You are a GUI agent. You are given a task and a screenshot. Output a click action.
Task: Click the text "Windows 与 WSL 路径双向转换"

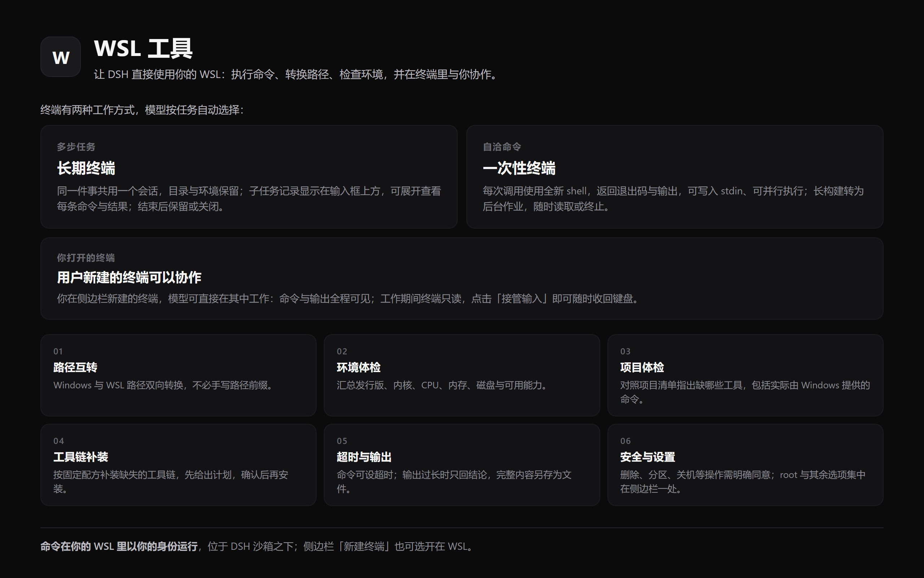pos(118,385)
